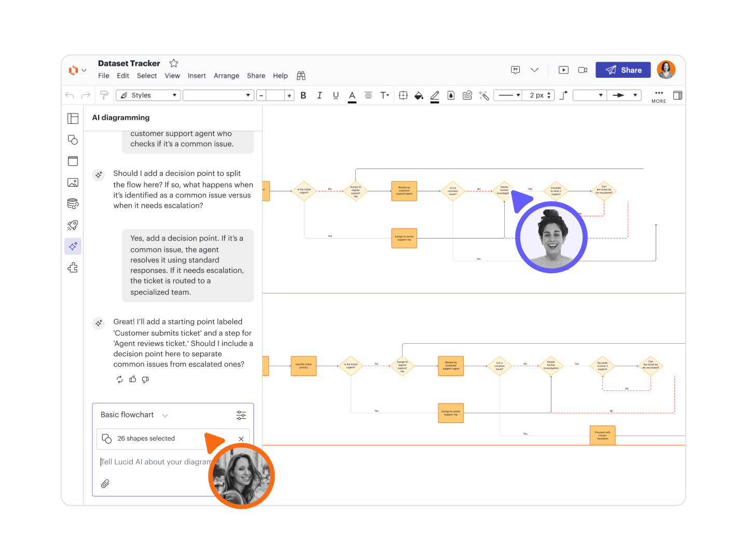Viewport: 747px width, 560px height.
Task: Open the Shapes panel in left sidebar
Action: coord(73,140)
